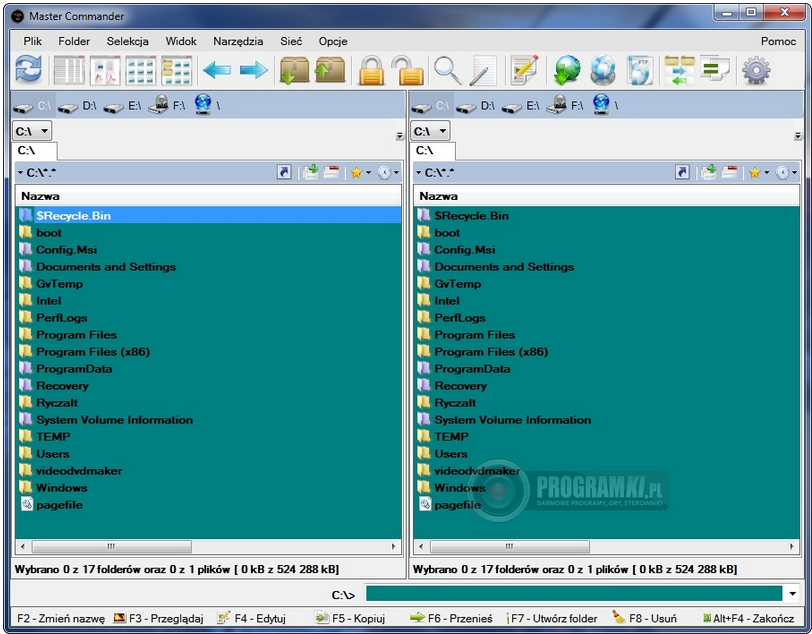Click left panel horizontal scrollbar thumb
The height and width of the screenshot is (634, 812).
pos(111,546)
